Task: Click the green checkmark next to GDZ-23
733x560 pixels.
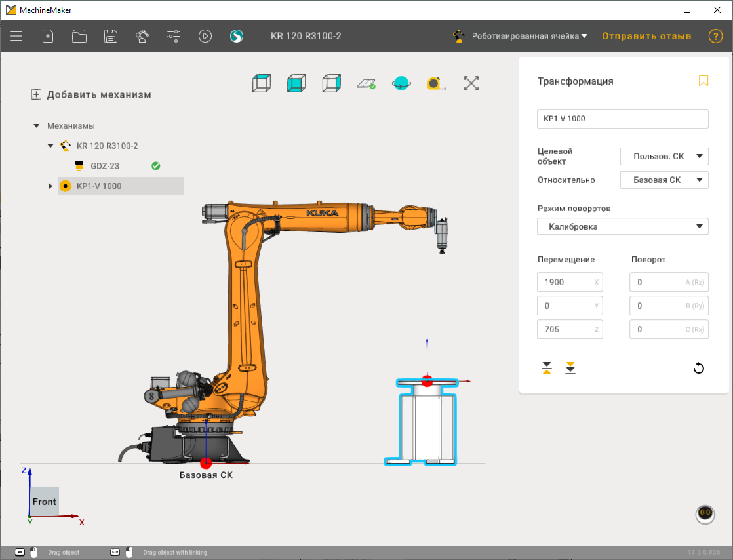Action: pos(156,166)
